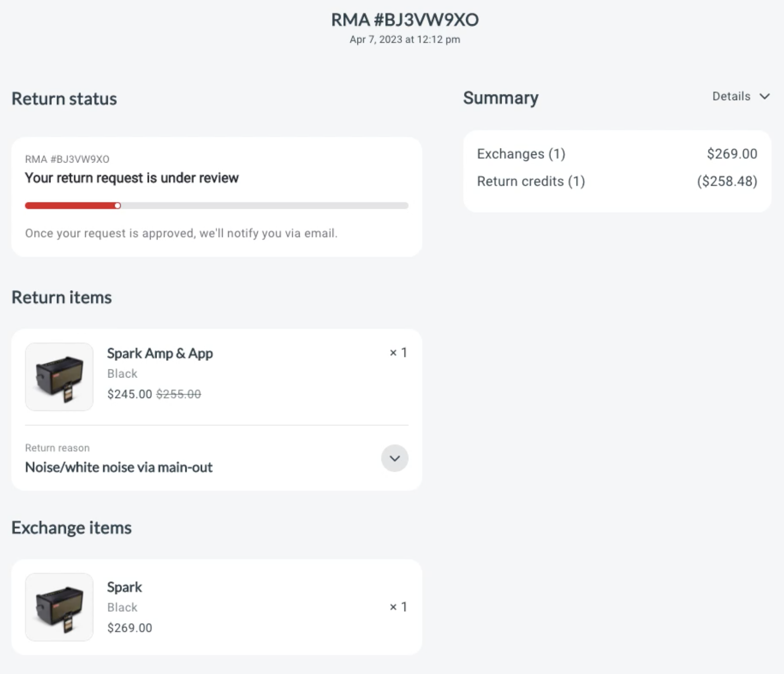Select the page title RMA #BJ3VW9XO
784x674 pixels.
point(405,20)
